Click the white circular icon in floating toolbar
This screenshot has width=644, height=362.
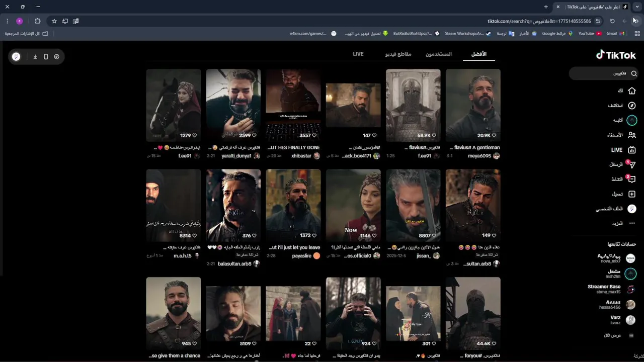[16, 57]
